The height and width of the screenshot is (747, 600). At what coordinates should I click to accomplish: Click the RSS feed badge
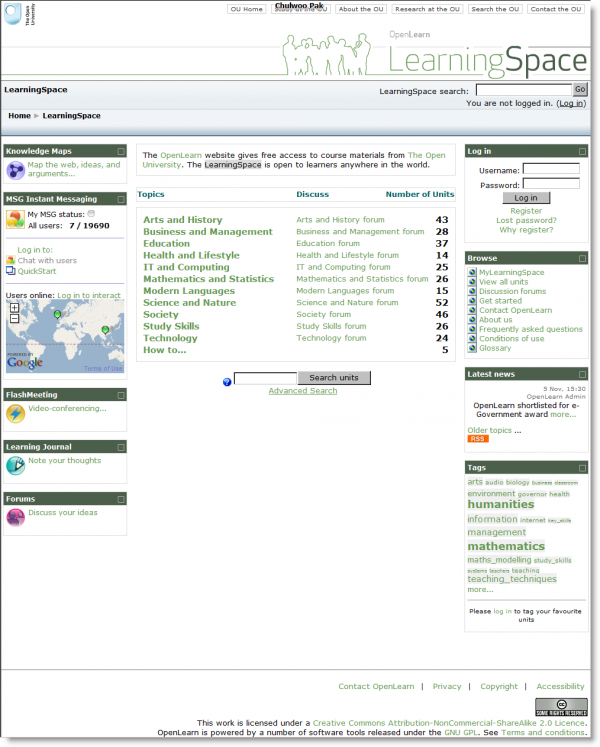click(478, 439)
